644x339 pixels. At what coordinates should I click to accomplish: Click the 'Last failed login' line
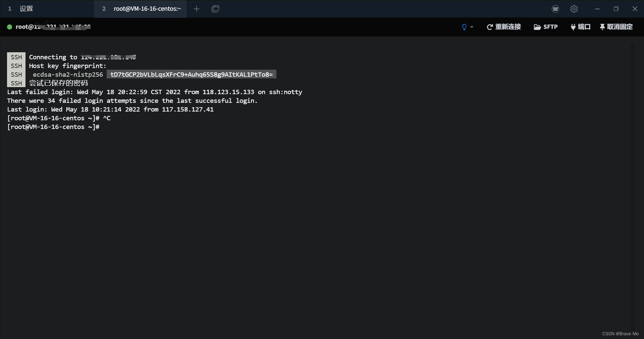[x=155, y=92]
